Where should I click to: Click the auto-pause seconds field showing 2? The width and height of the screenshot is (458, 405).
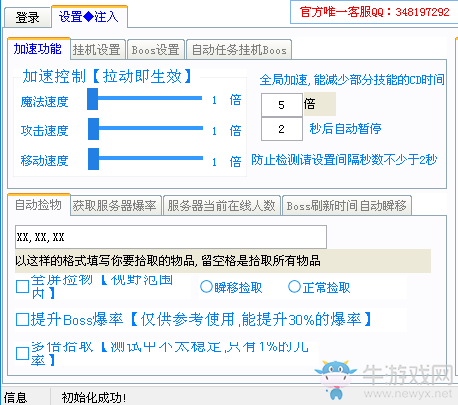[x=282, y=129]
